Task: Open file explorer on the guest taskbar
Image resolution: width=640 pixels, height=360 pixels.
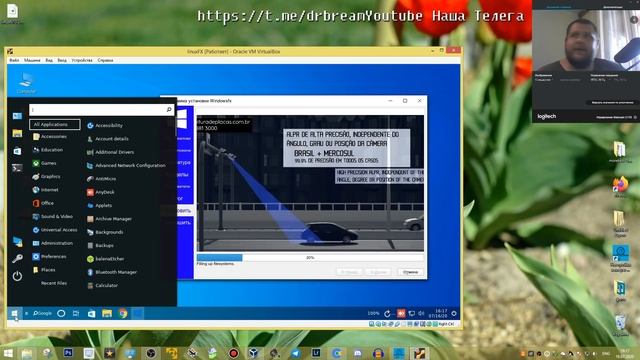Action: pyautogui.click(x=107, y=313)
